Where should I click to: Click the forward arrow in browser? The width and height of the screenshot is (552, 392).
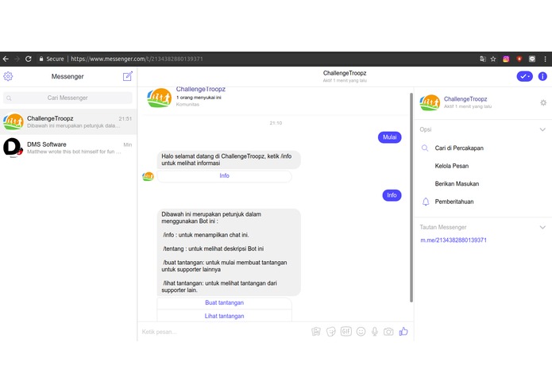click(17, 59)
